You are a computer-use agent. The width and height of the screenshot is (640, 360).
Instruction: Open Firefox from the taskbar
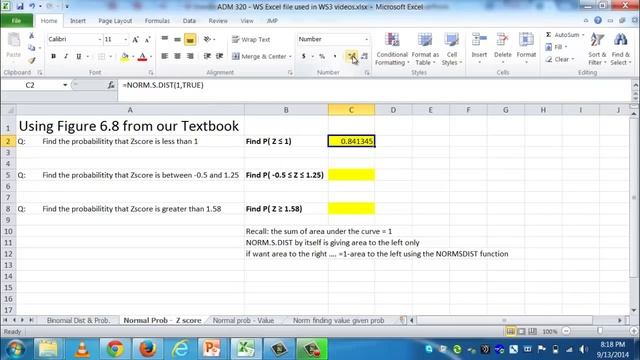click(147, 349)
